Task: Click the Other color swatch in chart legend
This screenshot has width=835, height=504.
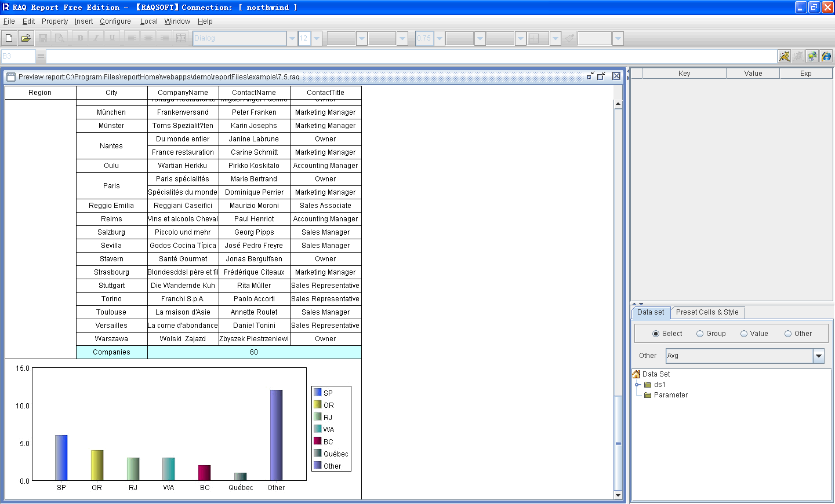Action: pyautogui.click(x=318, y=465)
